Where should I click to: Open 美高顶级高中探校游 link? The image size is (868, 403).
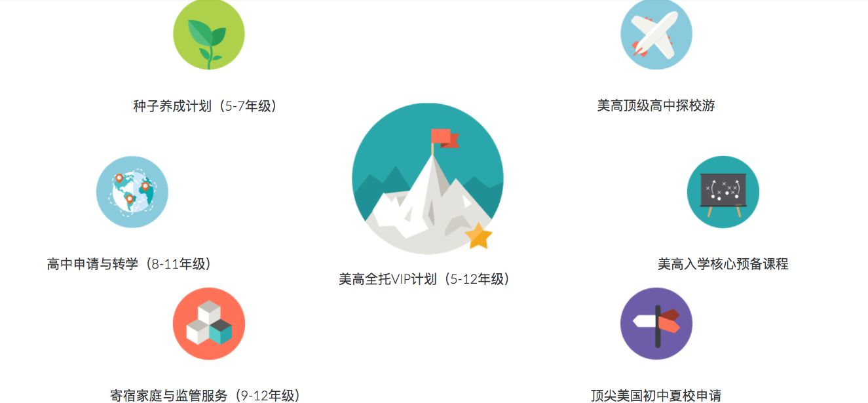[656, 106]
